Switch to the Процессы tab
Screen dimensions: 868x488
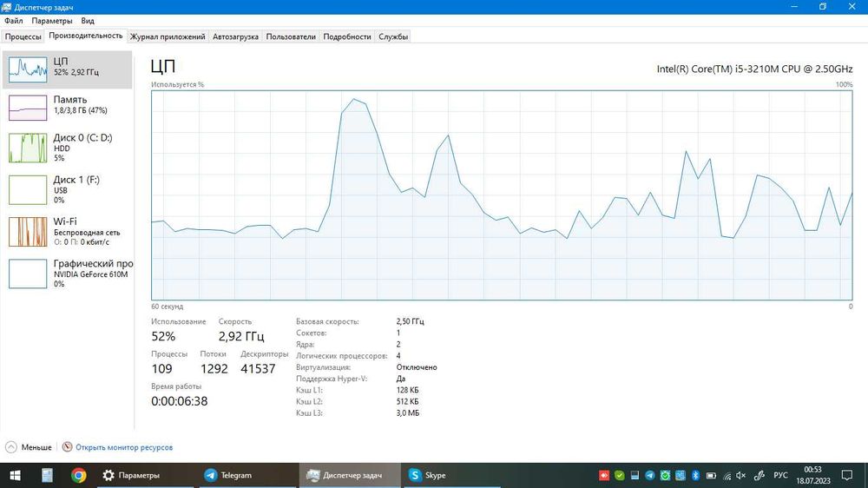coord(23,36)
